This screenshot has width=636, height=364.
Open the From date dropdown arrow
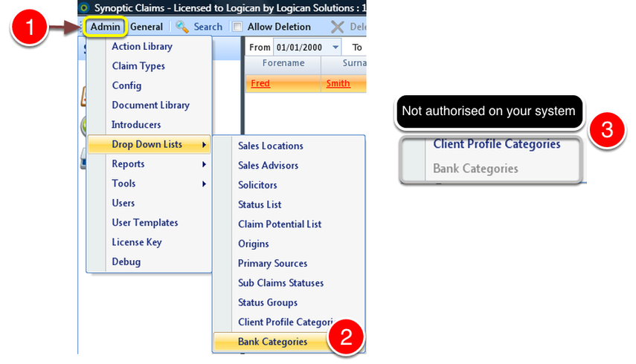pyautogui.click(x=335, y=48)
